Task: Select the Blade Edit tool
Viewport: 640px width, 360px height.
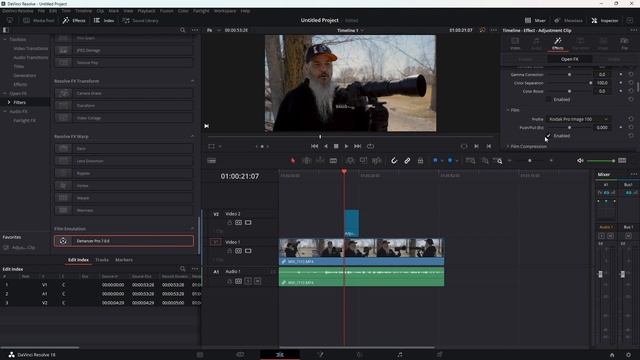Action: point(333,161)
